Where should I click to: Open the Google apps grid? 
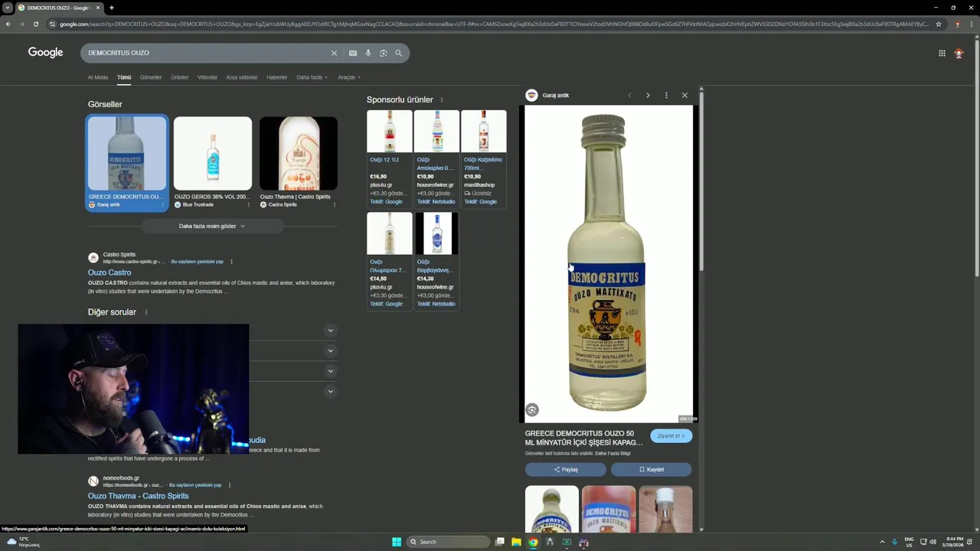click(x=942, y=53)
